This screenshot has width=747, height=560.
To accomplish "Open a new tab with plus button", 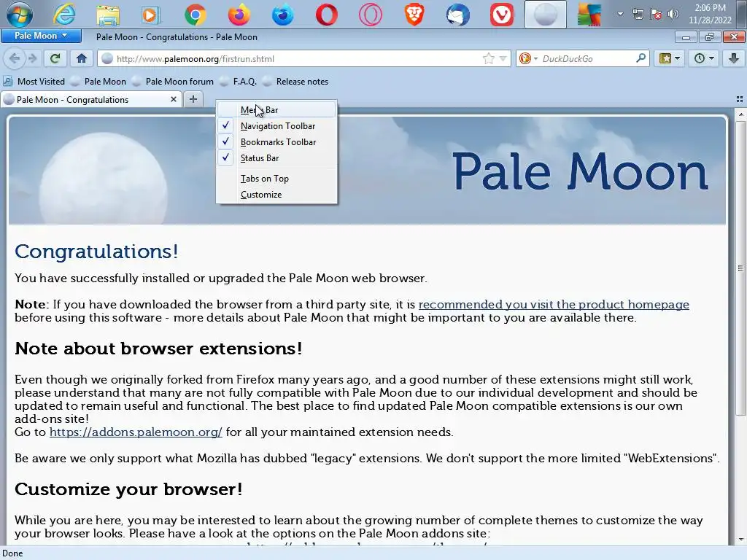I will pyautogui.click(x=193, y=99).
